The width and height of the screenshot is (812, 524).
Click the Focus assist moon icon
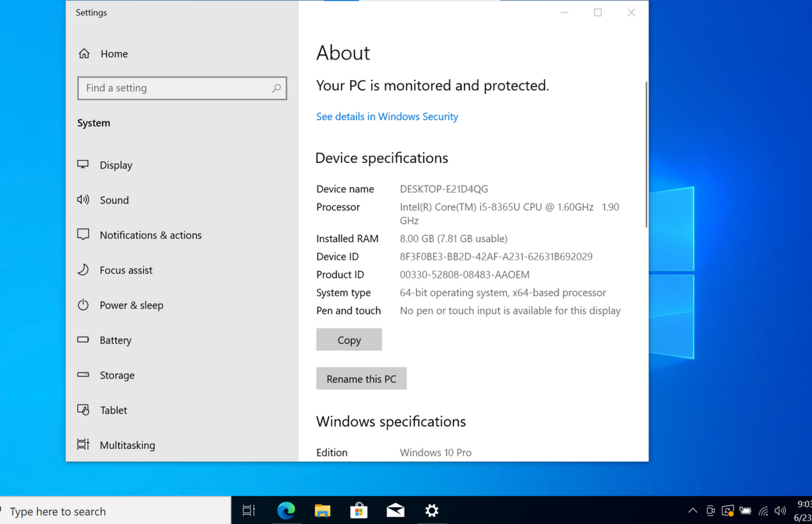click(x=83, y=270)
